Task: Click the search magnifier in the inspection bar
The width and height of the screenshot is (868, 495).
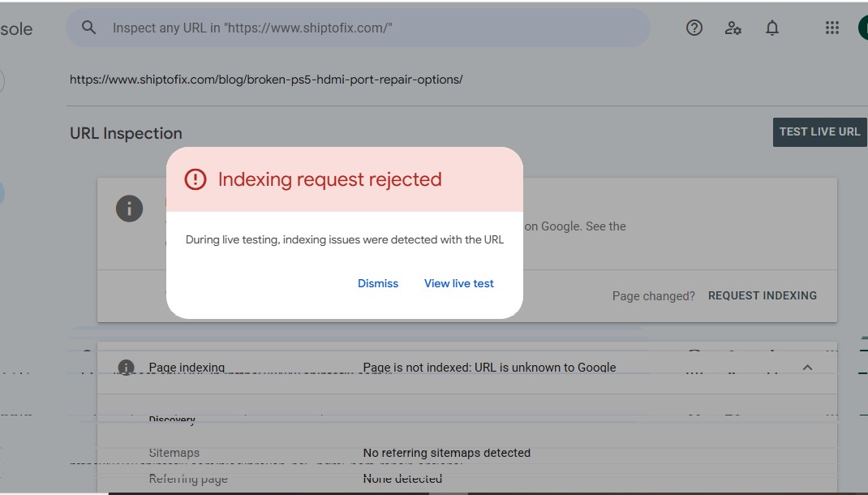Action: (x=88, y=27)
